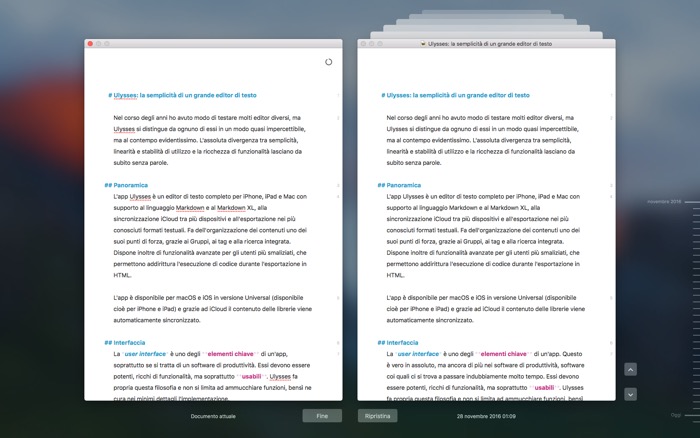Viewport: 700px width, 438px height.
Task: Close the current document window with red button
Action: tap(90, 44)
